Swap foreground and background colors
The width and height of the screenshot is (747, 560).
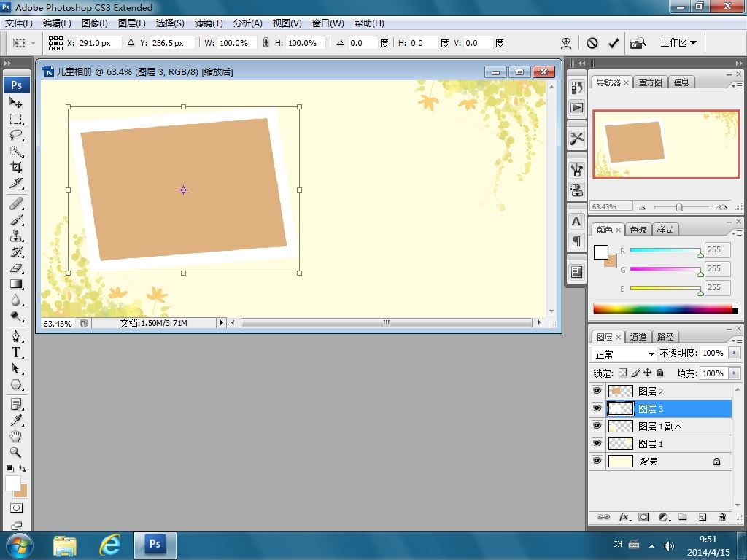(x=23, y=469)
